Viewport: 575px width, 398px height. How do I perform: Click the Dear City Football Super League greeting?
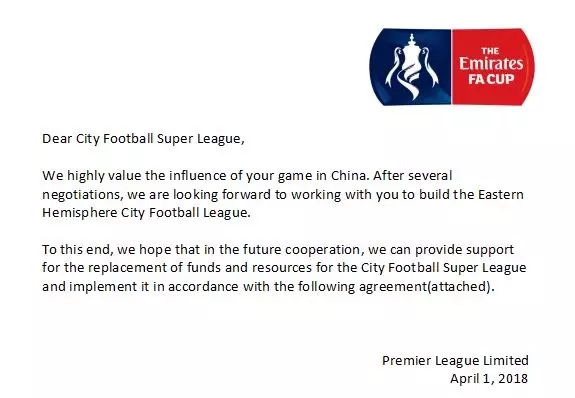[x=143, y=139]
